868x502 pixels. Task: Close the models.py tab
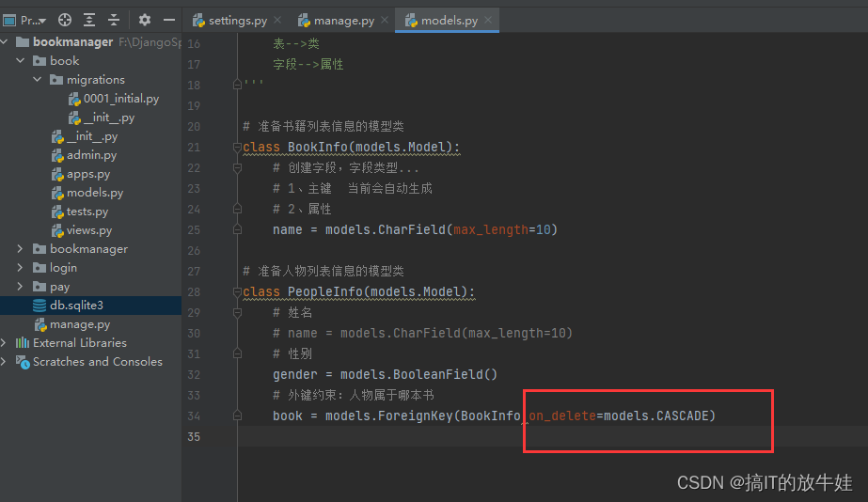click(x=488, y=20)
